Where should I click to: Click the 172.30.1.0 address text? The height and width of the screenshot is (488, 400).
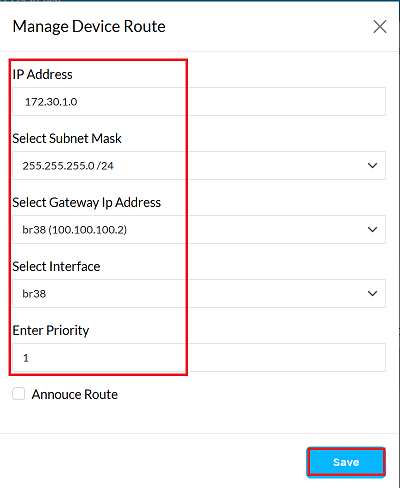click(x=51, y=102)
